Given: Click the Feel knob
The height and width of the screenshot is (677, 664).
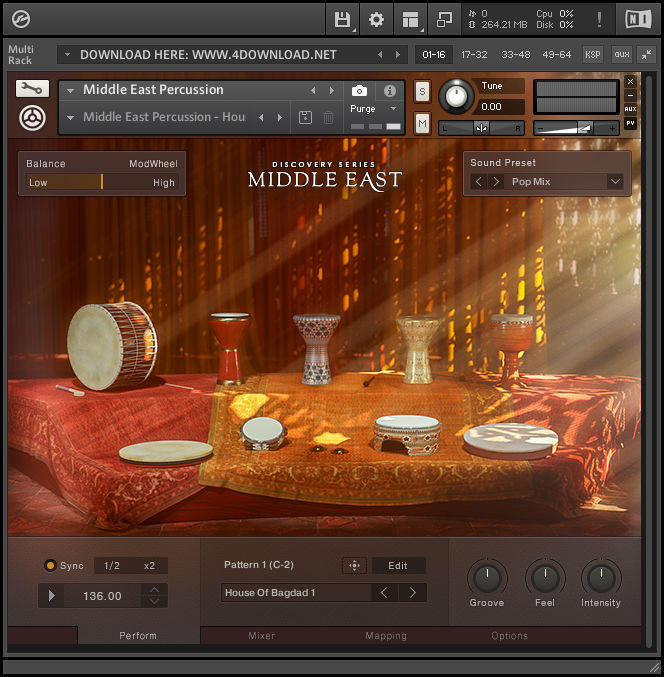Looking at the screenshot, I should (545, 579).
